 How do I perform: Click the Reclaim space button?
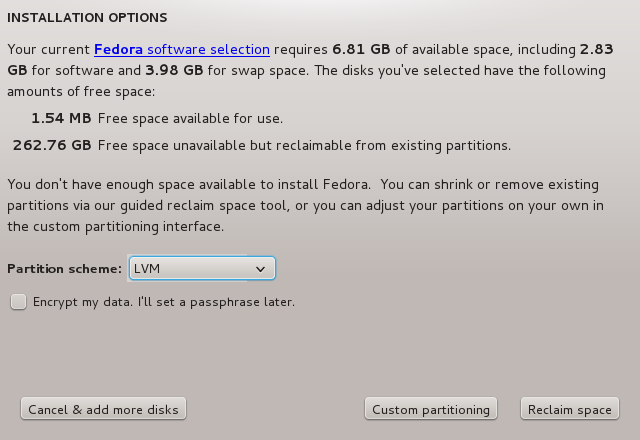[569, 409]
